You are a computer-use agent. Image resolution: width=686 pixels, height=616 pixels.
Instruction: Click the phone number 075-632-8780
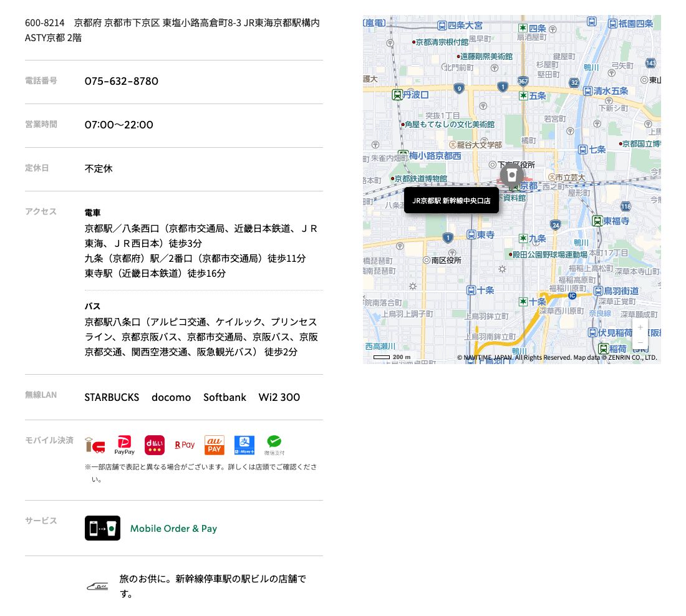[x=122, y=82]
